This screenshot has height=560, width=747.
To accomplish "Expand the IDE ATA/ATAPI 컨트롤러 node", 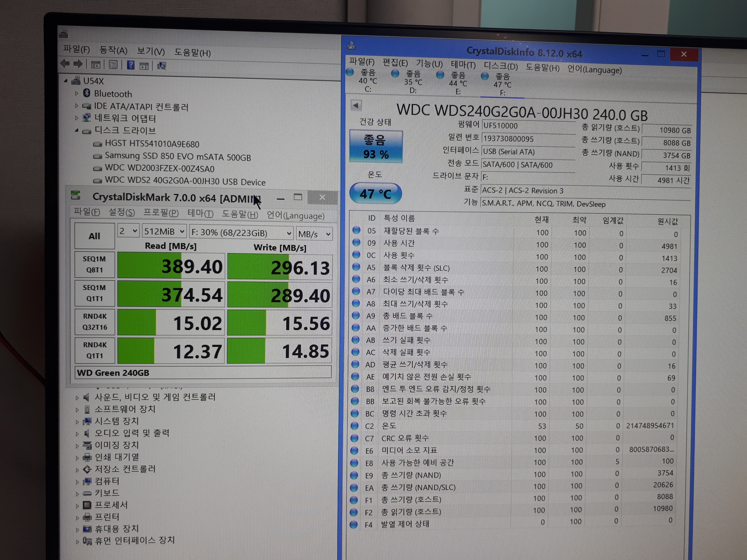I will 76,106.
